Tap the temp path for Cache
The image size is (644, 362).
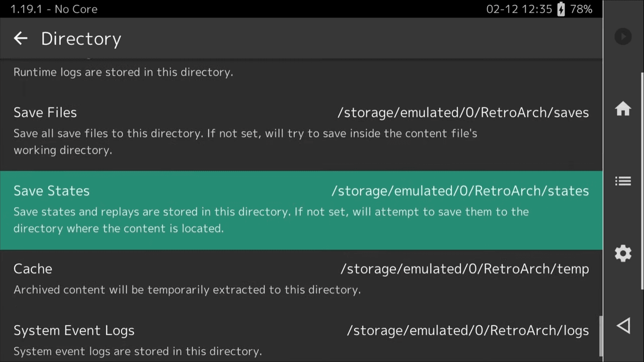[x=464, y=268]
